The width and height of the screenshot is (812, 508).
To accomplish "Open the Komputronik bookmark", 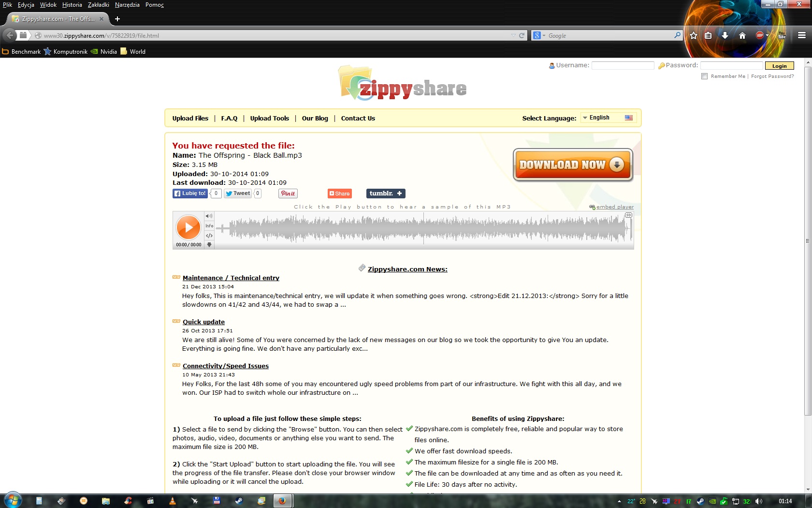I will pos(66,52).
